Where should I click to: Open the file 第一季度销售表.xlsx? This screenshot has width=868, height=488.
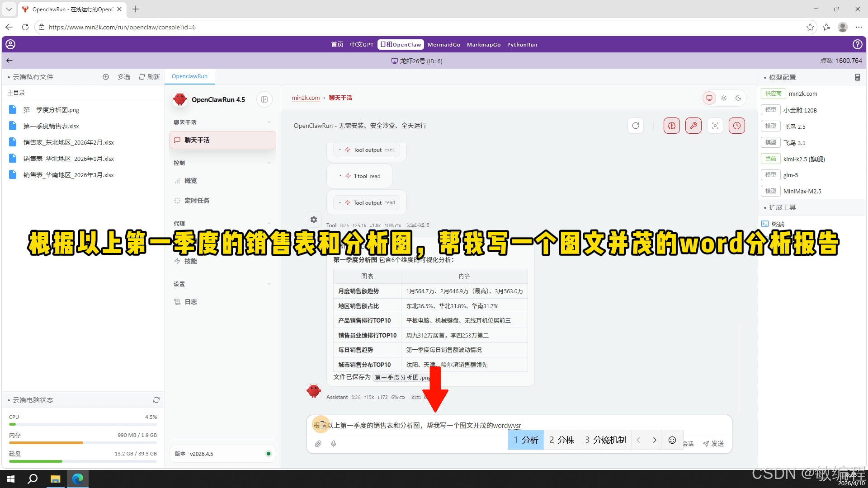point(51,126)
